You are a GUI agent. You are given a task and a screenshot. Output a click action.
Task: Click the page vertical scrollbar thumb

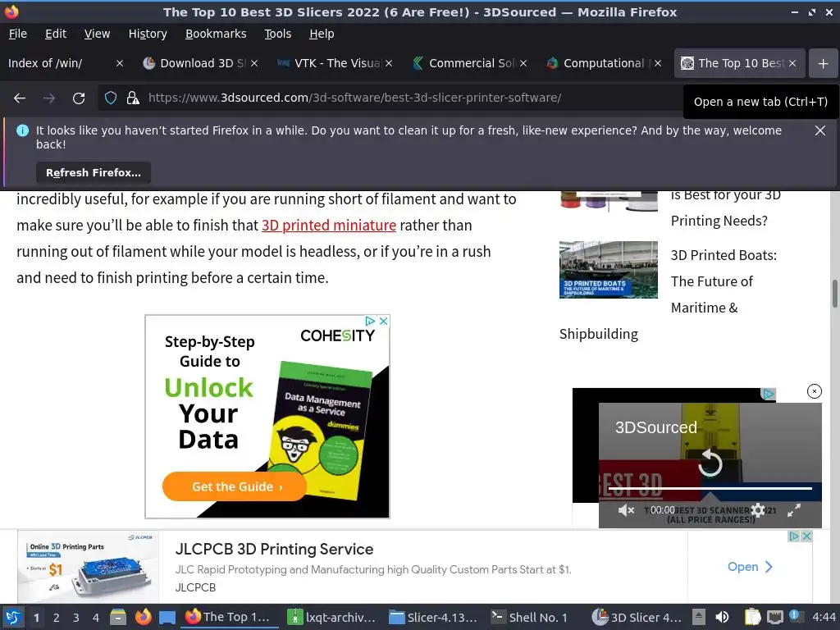(834, 294)
